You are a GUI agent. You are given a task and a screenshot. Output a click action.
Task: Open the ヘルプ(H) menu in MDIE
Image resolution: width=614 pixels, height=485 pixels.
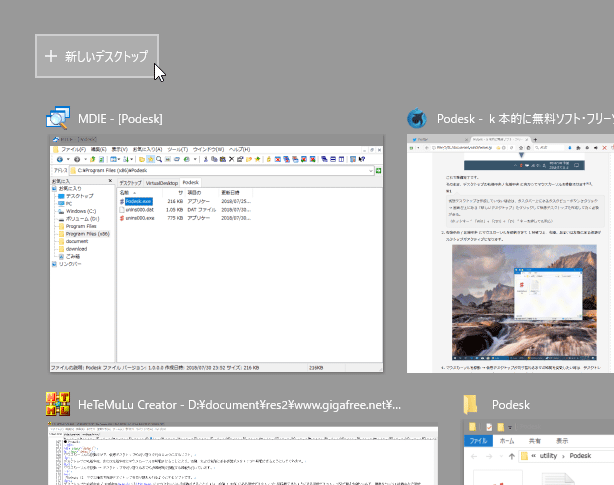239,150
